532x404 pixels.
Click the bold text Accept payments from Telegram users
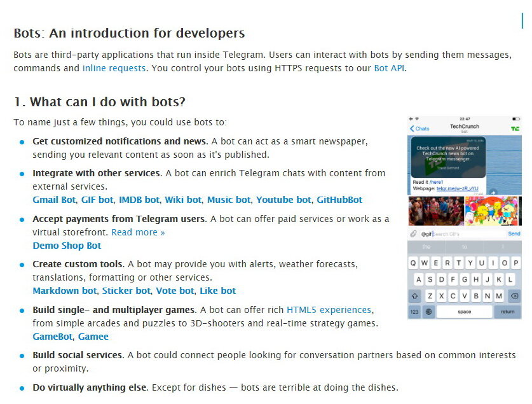(x=119, y=219)
